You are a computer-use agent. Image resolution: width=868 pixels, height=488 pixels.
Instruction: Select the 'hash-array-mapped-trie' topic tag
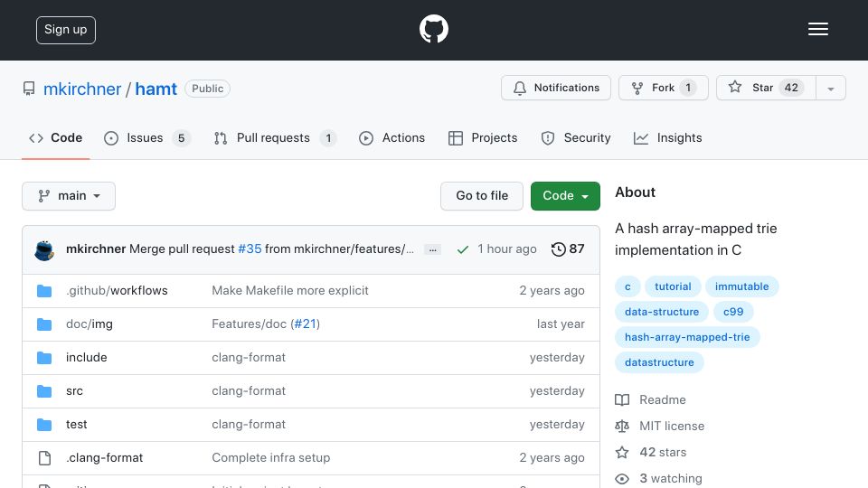[x=687, y=337]
